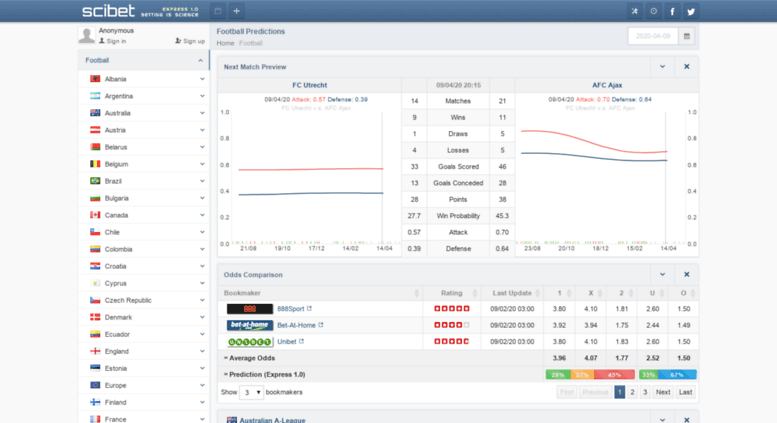Click the tools icon in header

[635, 11]
